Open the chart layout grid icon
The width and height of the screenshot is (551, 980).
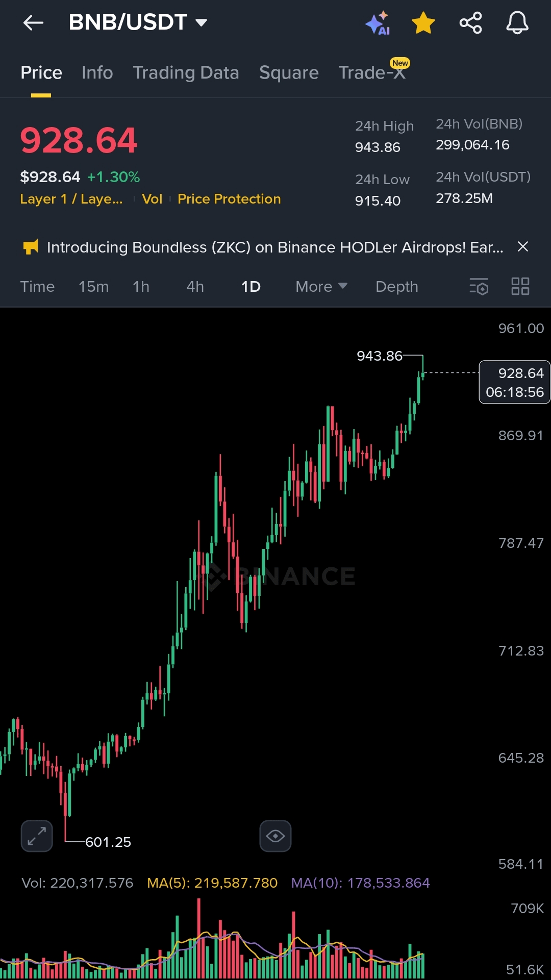[x=520, y=287]
